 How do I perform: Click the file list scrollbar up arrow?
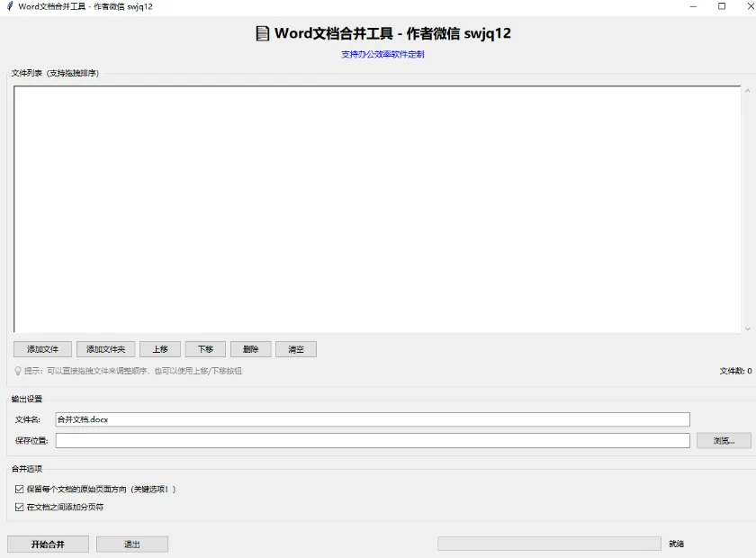click(x=747, y=91)
